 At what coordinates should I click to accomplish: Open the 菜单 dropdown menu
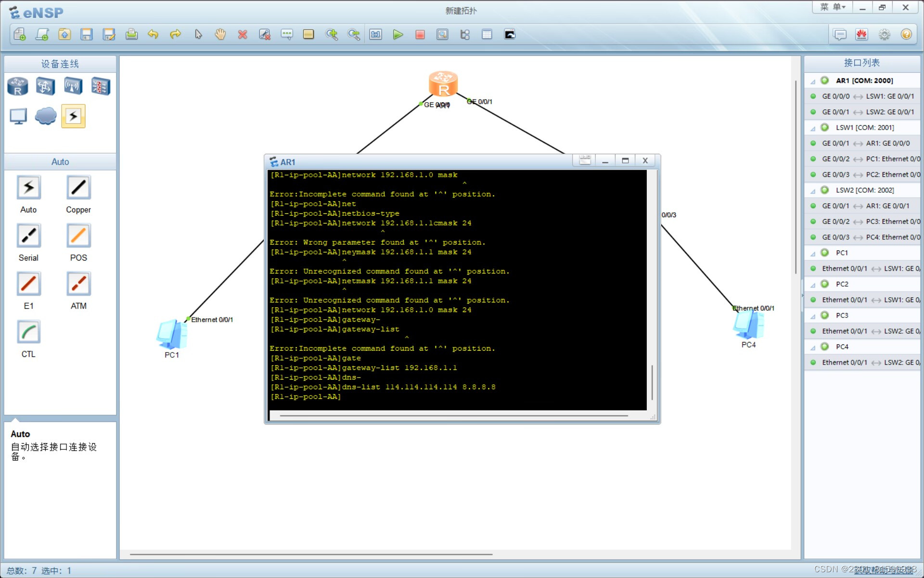pyautogui.click(x=833, y=7)
